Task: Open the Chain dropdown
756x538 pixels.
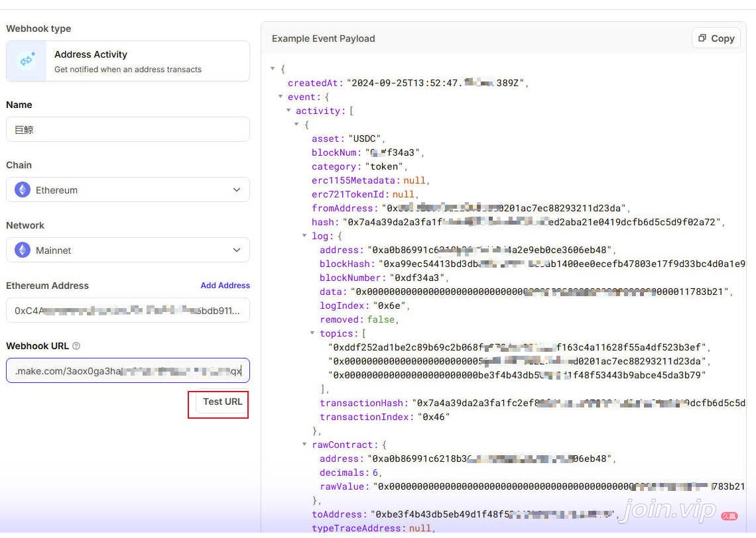Action: coord(128,189)
